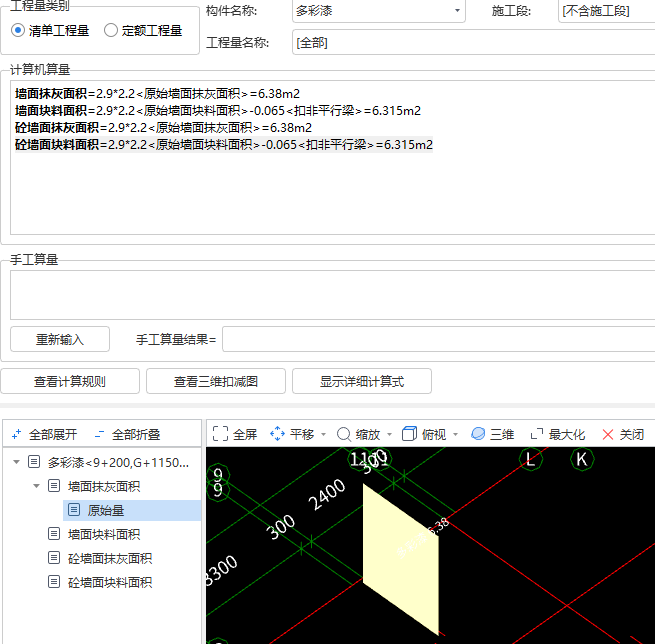Click the 砼墙面抹灰面积 calculation line
Viewport: 655px width, 644px height.
[x=163, y=127]
